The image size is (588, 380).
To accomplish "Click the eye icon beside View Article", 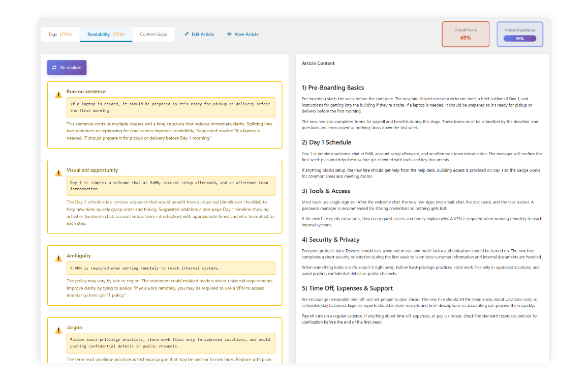I will 229,34.
